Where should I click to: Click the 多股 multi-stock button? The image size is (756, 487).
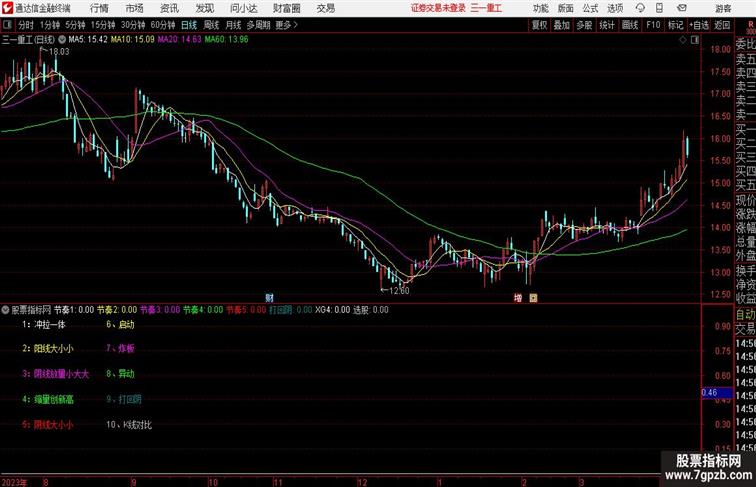coord(584,25)
